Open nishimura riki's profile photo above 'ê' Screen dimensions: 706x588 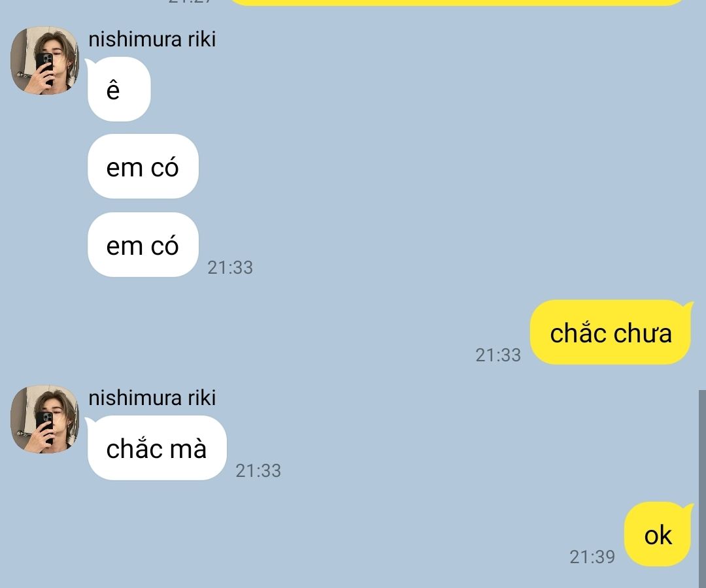(x=44, y=60)
